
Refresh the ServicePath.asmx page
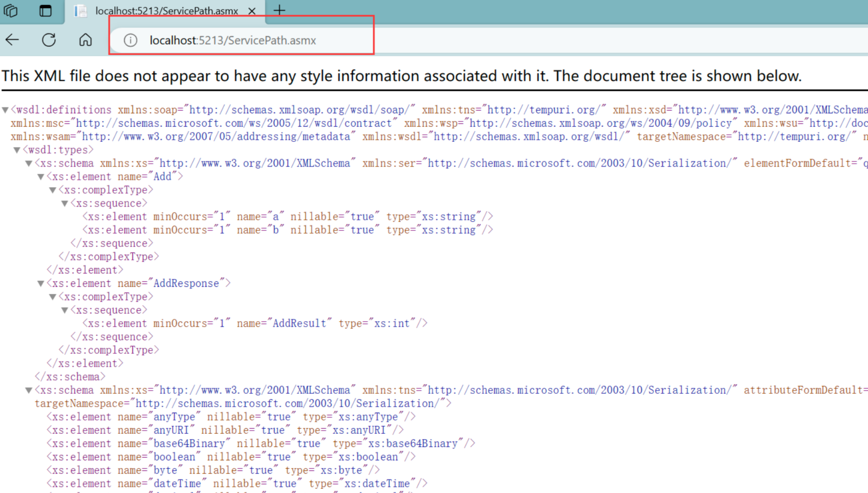49,40
